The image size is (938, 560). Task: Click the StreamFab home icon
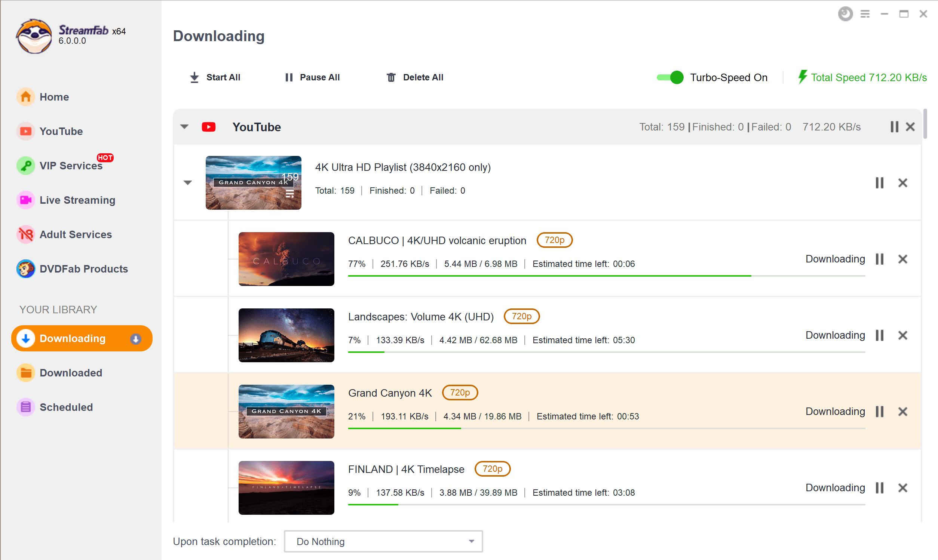pos(26,96)
